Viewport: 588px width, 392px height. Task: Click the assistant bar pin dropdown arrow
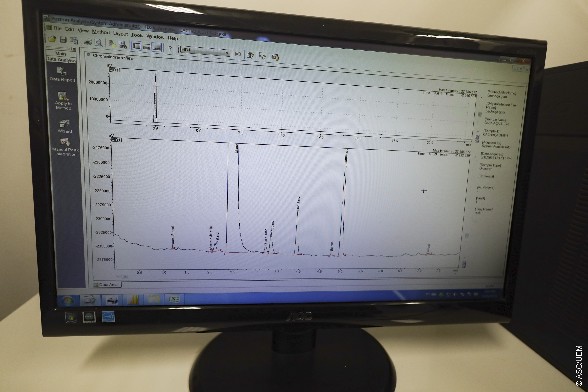click(70, 49)
